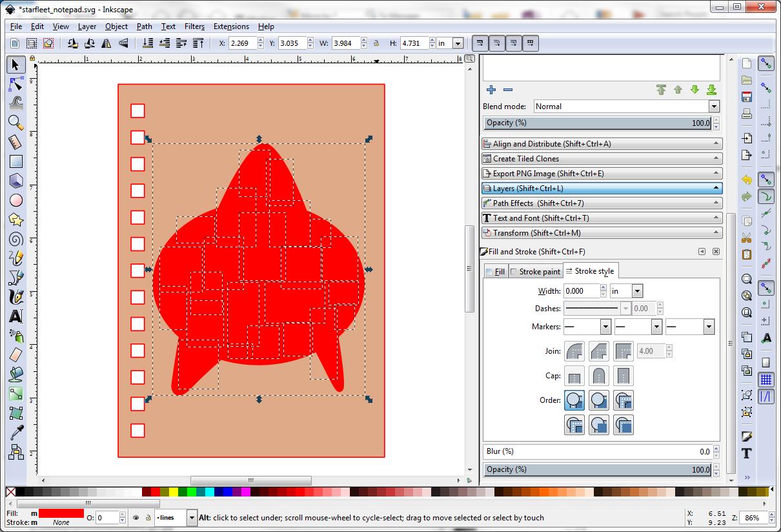
Task: Click the stroke Width input field
Action: [x=582, y=291]
